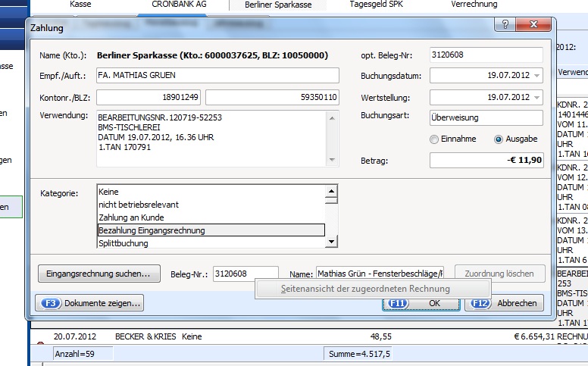Click the Buchungsart Überweisung field
This screenshot has height=366, width=588.
[x=486, y=117]
